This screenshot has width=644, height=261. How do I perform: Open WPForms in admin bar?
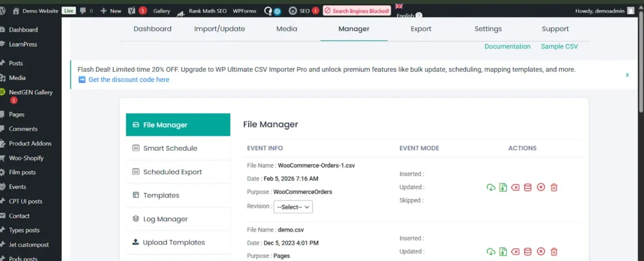tap(244, 11)
